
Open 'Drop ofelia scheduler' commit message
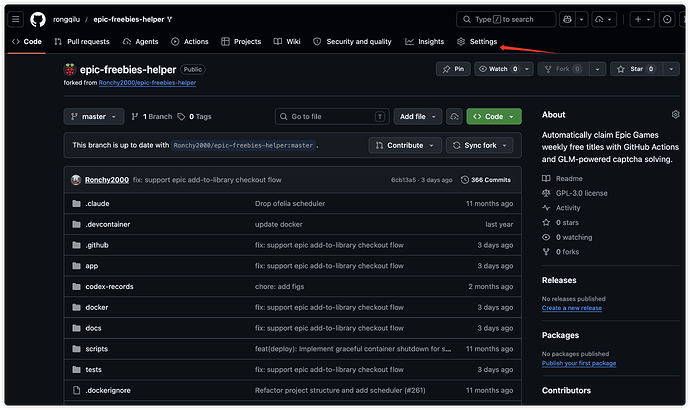[290, 203]
